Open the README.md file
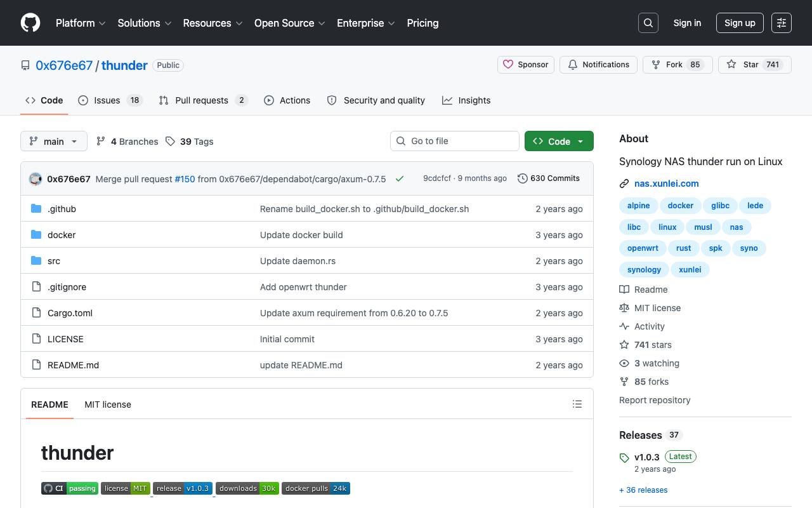The height and width of the screenshot is (508, 812). [x=73, y=365]
